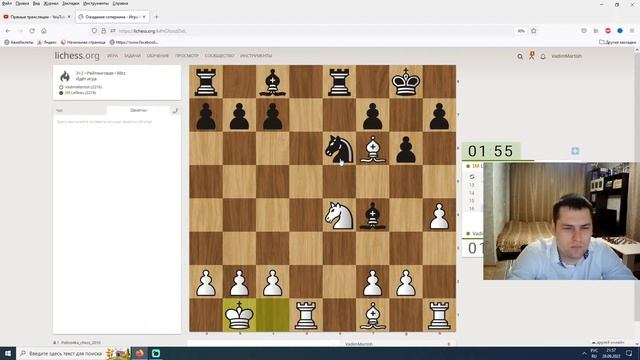
Task: Click the Windows taskbar search box
Action: 63,353
